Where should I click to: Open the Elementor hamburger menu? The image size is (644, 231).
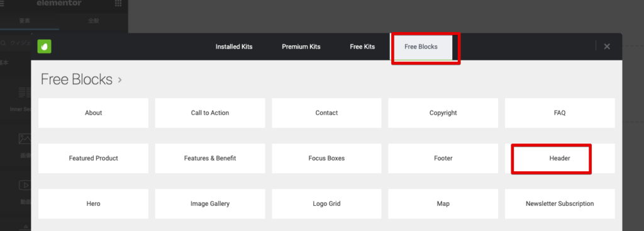[2, 3]
